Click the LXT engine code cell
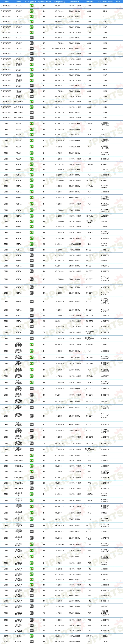This screenshot has height=644, width=123. click(x=105, y=16)
